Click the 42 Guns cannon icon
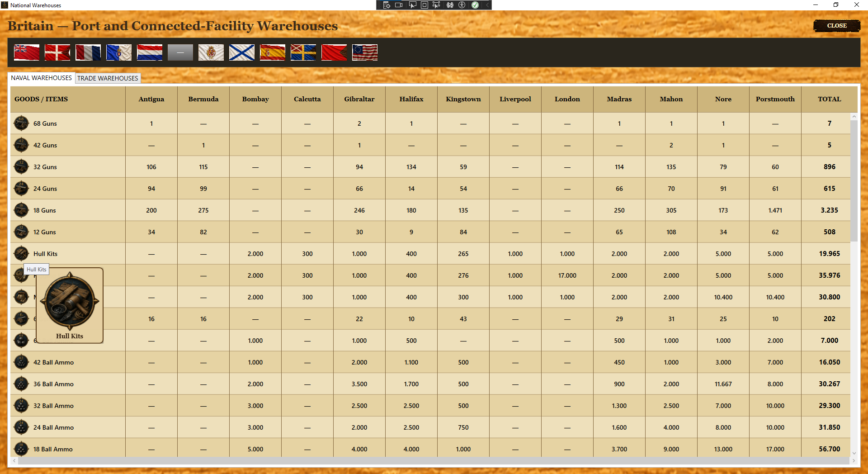Viewport: 868px width, 474px height. point(21,145)
